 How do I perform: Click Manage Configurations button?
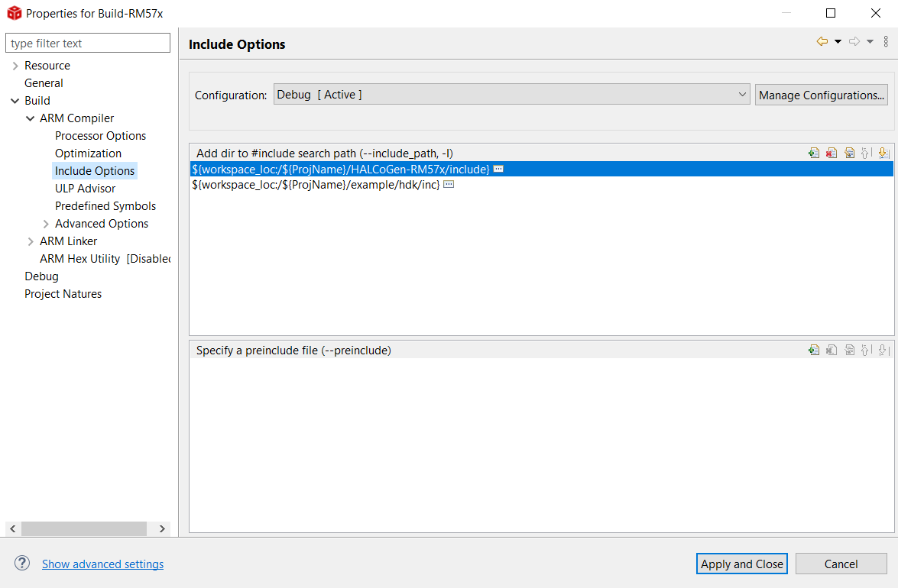[x=822, y=95]
